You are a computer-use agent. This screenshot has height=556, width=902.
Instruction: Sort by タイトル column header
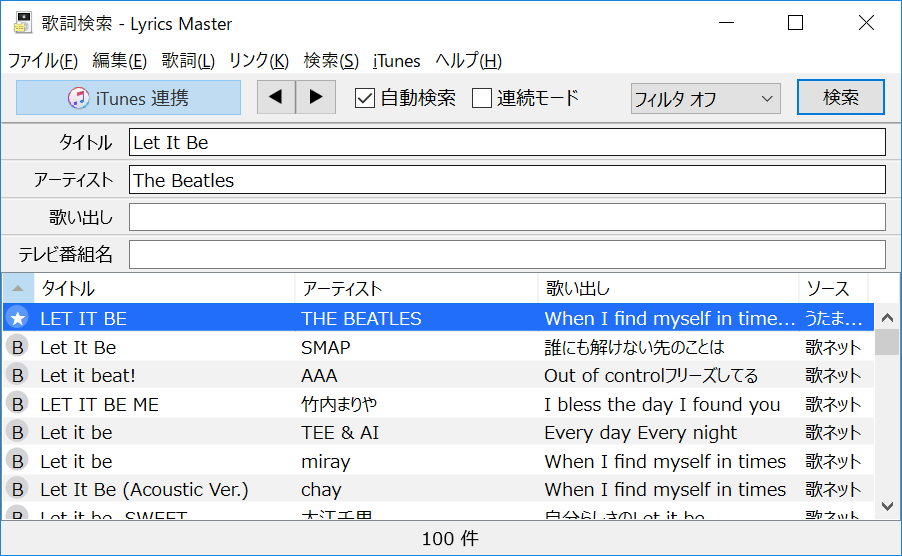165,288
